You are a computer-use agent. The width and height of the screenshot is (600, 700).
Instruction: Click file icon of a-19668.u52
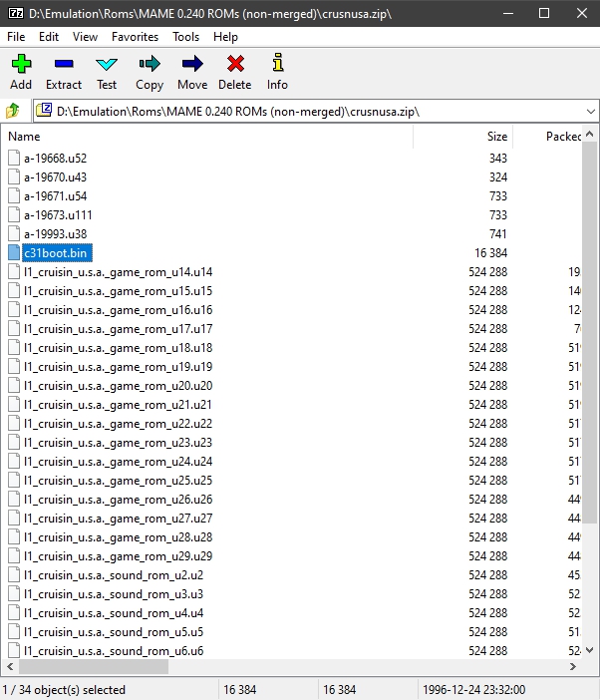[x=14, y=158]
